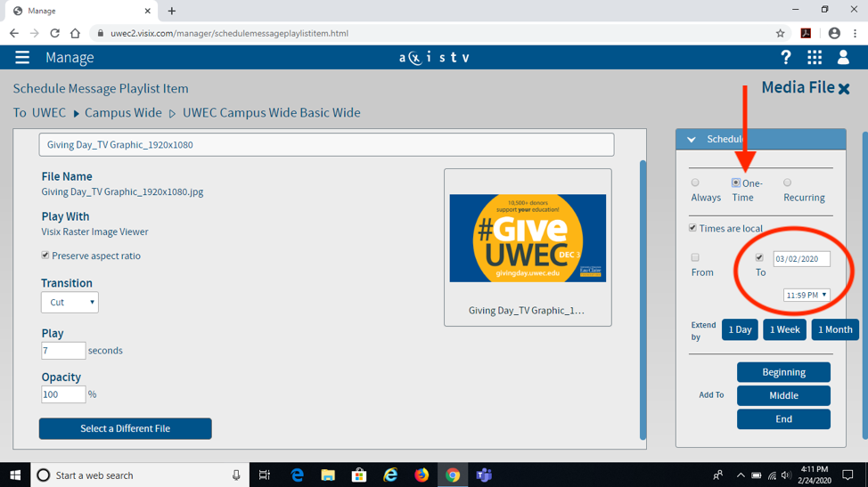Reload the current page

tap(54, 33)
